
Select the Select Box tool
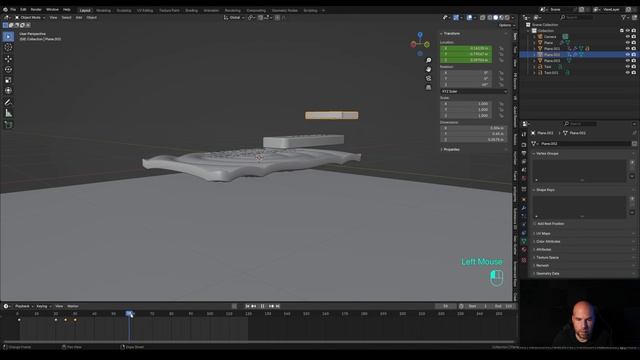pos(8,37)
